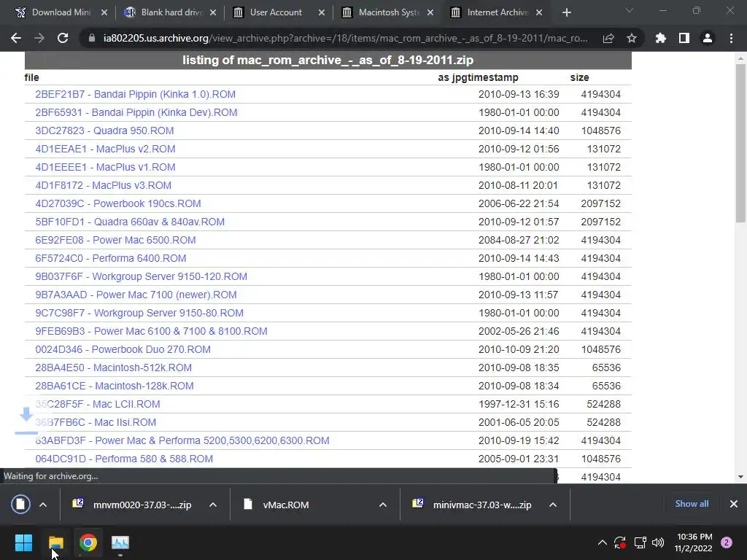Open the in-progress download item icon
747x560 pixels.
tap(20, 504)
